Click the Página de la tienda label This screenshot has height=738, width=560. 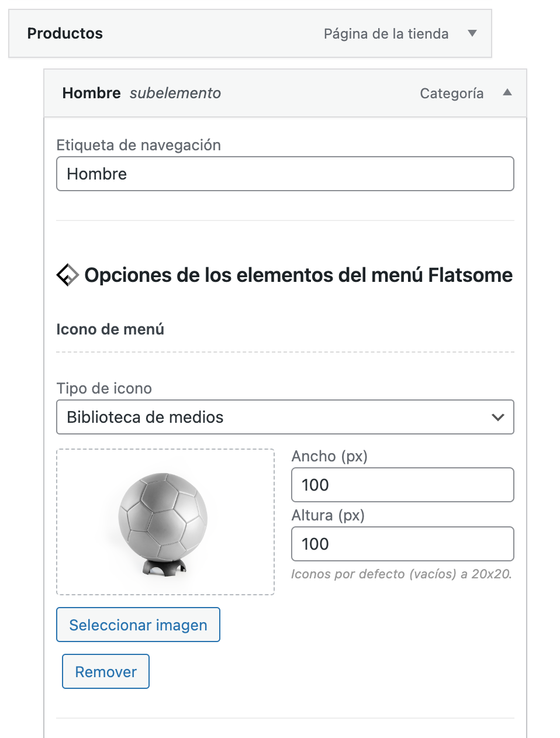[x=386, y=34]
